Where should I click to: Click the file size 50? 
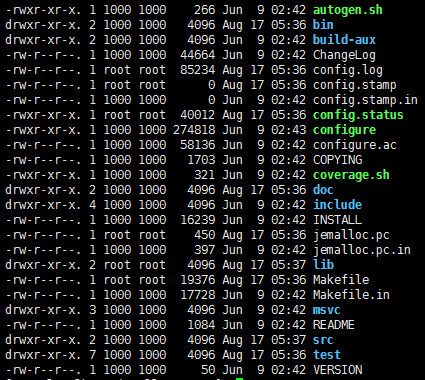tap(208, 370)
